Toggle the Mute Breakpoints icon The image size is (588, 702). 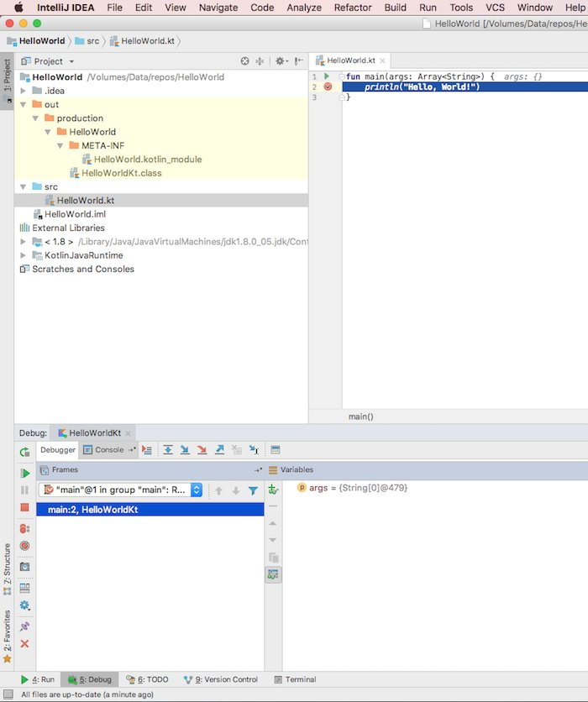24,546
